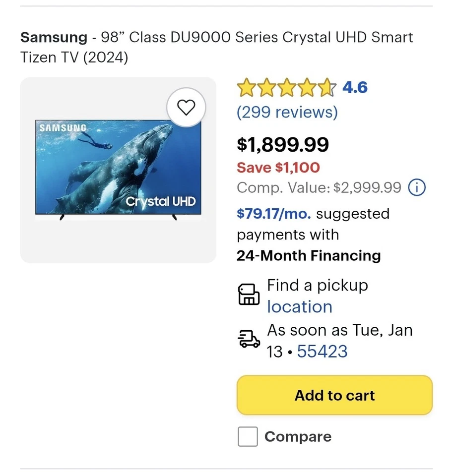Click the 24-Month Financing text
453x476 pixels.
(309, 255)
